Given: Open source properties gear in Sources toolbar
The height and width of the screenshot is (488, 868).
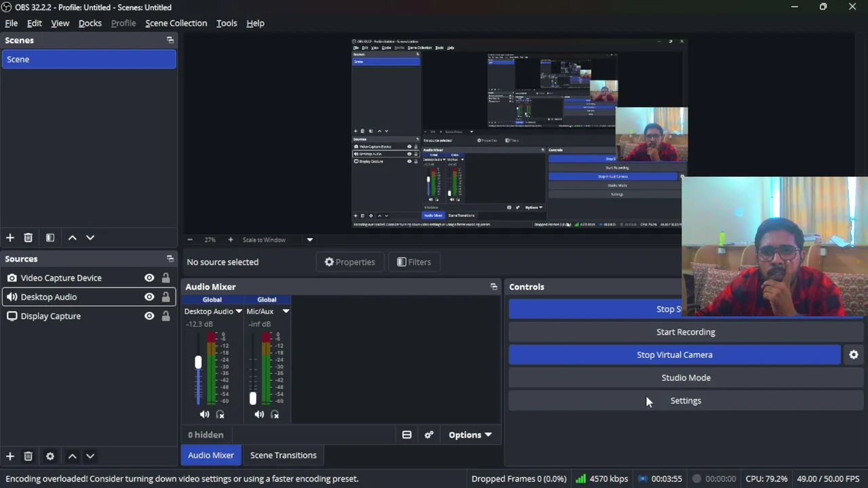Looking at the screenshot, I should click(50, 456).
